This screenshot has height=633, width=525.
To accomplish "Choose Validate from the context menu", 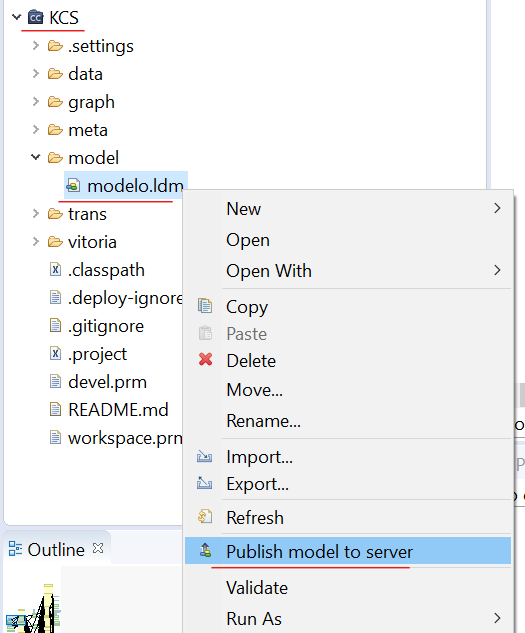I will click(348, 587).
